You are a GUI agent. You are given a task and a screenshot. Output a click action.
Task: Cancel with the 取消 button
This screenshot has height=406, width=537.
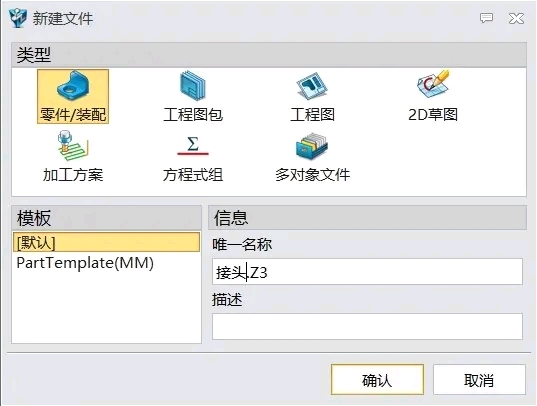[x=479, y=380]
